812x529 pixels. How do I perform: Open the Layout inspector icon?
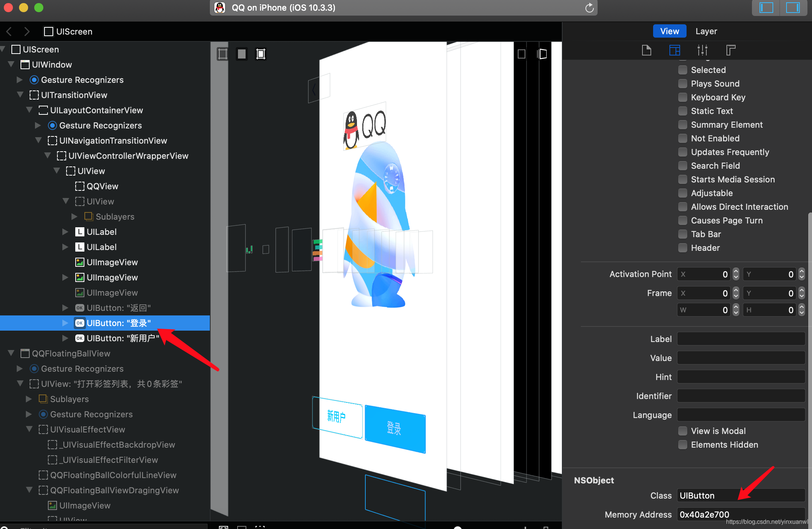pyautogui.click(x=675, y=50)
